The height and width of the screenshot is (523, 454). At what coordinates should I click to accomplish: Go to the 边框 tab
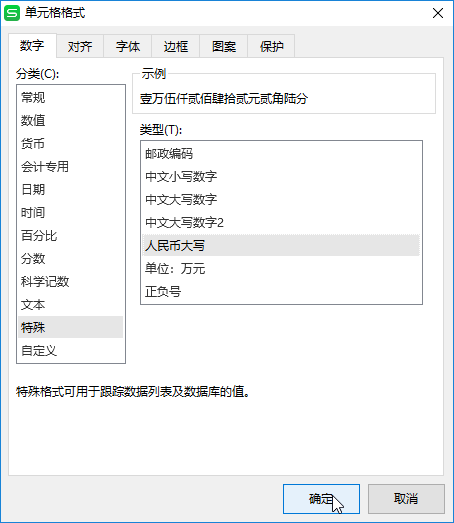point(176,46)
